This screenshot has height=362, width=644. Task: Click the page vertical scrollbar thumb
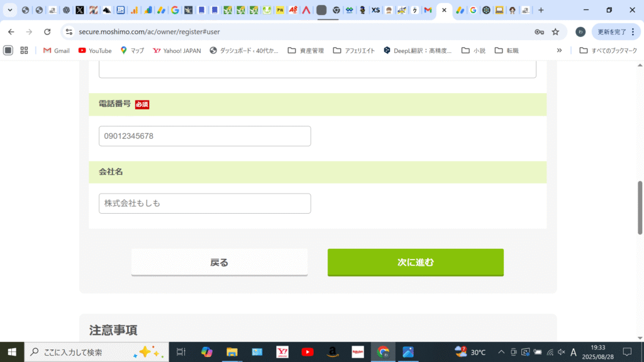coord(640,207)
